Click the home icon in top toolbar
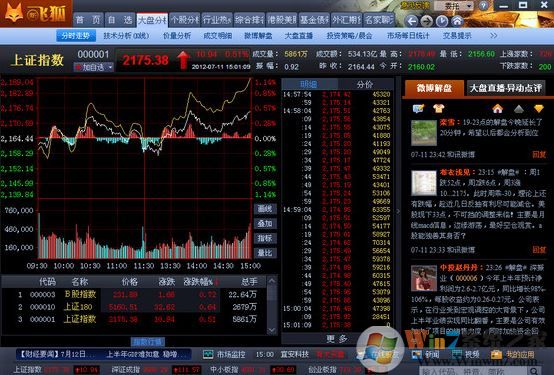This screenshot has height=375, width=554. coord(457,21)
